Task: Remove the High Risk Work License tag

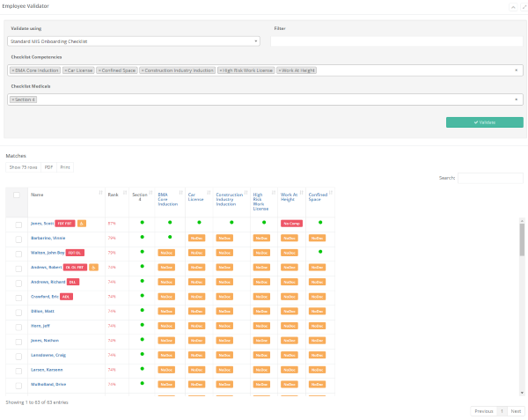Action: [x=221, y=70]
